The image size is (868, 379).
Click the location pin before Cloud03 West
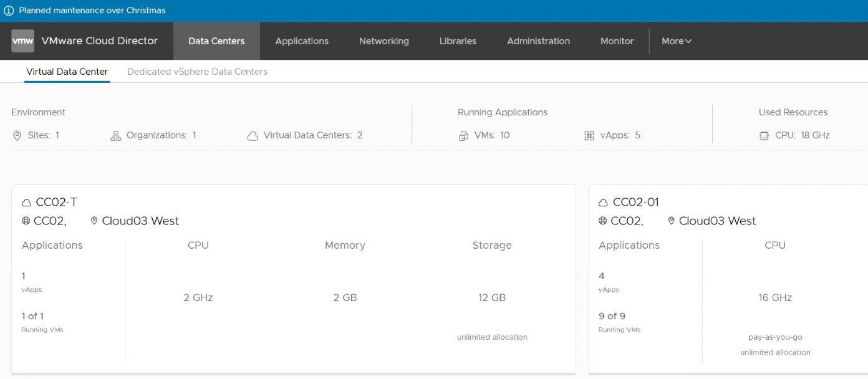[95, 221]
